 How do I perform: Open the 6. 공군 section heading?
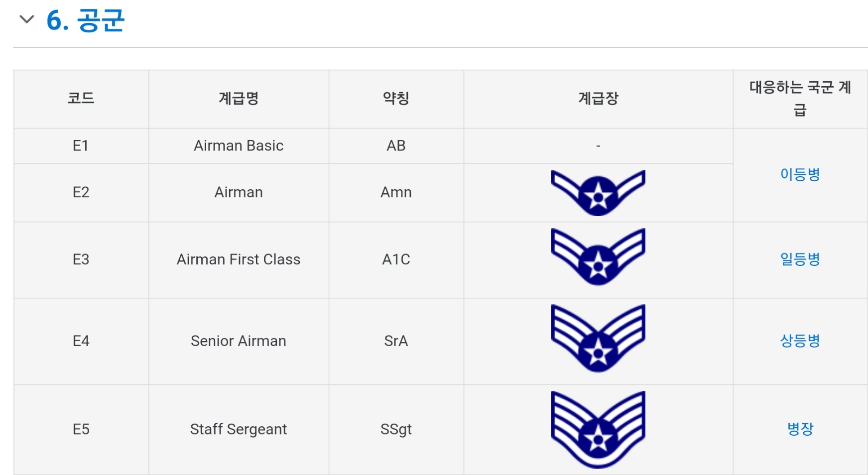[x=85, y=20]
